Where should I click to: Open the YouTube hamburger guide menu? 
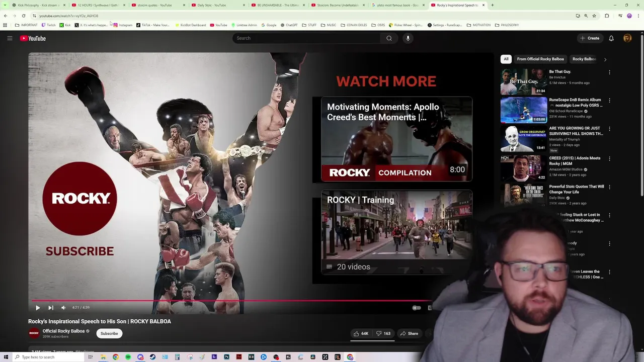point(10,38)
